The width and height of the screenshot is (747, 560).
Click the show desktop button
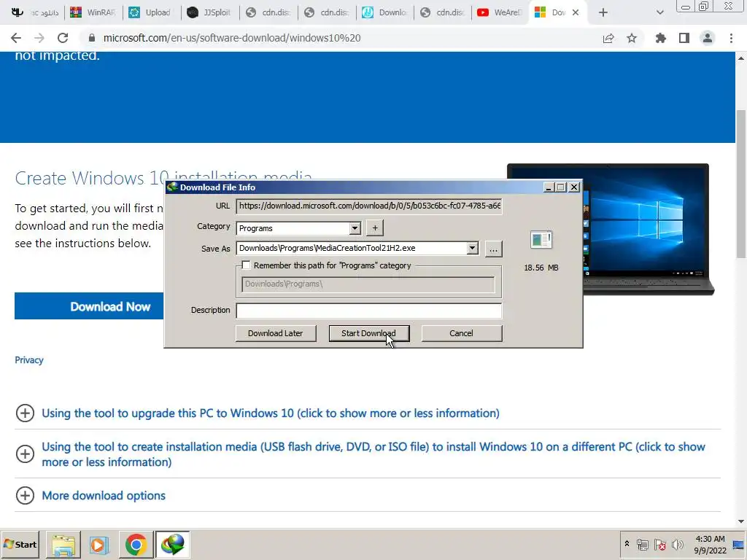tap(739, 544)
